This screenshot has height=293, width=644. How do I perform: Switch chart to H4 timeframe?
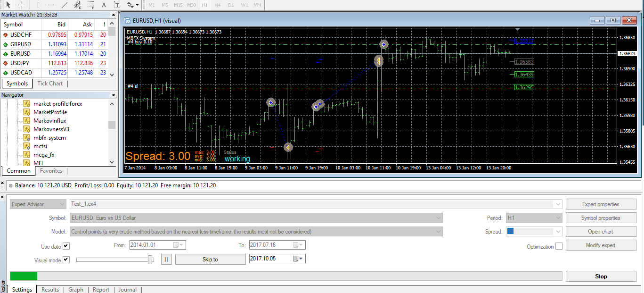217,5
